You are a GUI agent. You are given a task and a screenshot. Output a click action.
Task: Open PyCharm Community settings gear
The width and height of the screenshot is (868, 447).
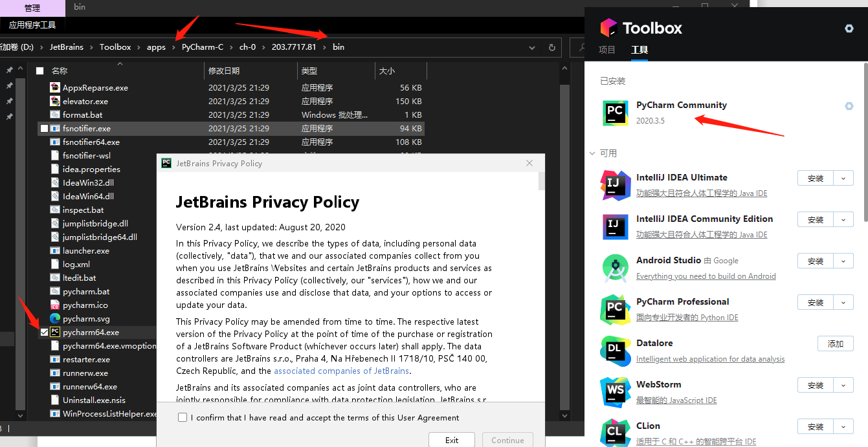(849, 106)
